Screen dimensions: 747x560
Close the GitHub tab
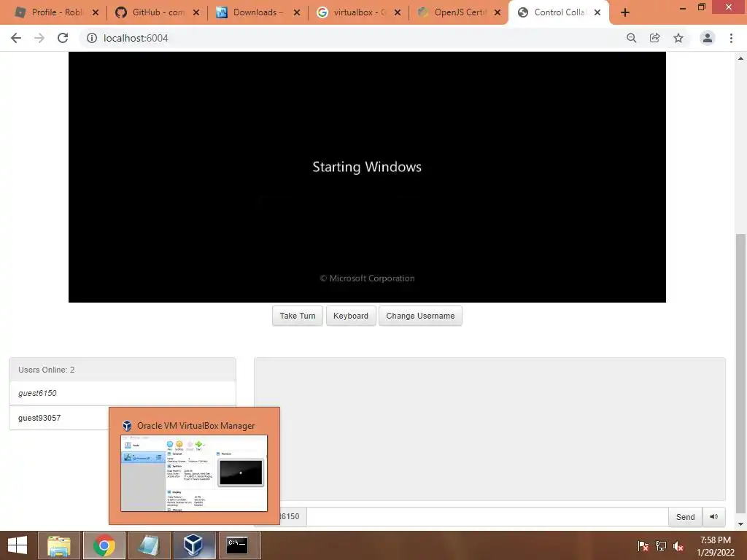196,13
